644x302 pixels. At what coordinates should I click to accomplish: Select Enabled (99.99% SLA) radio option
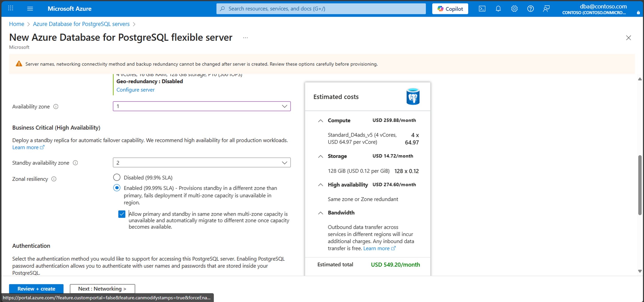117,188
